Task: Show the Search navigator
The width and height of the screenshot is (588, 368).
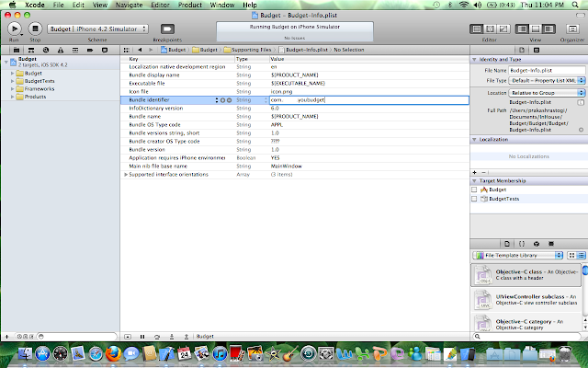Action: point(46,50)
